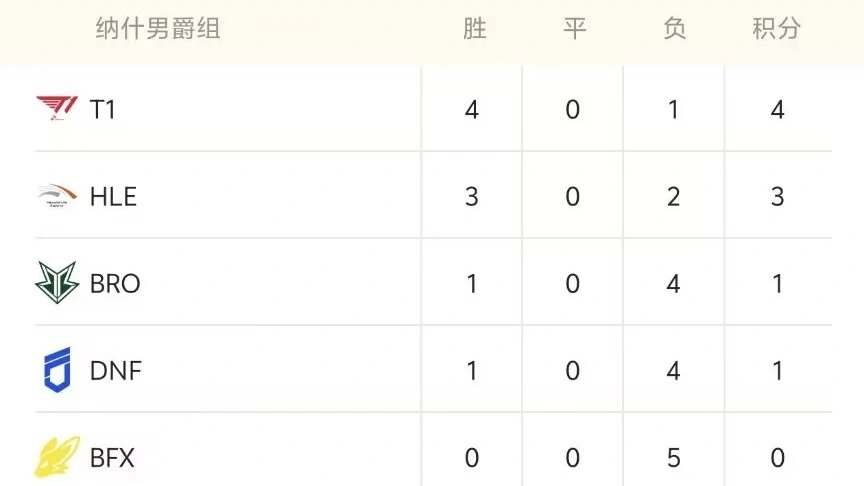Open the HLE team name link
The image size is (864, 486).
point(113,197)
